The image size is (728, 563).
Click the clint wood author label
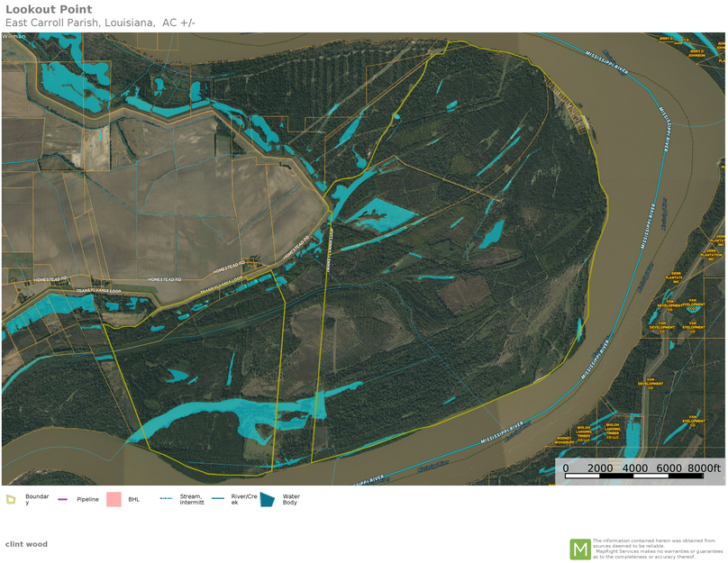pos(26,544)
